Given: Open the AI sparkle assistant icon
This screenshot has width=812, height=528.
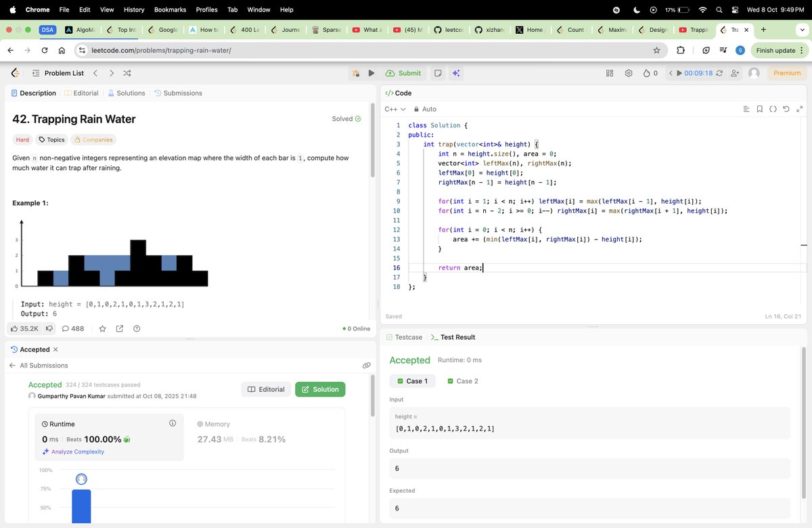Looking at the screenshot, I should pos(456,73).
